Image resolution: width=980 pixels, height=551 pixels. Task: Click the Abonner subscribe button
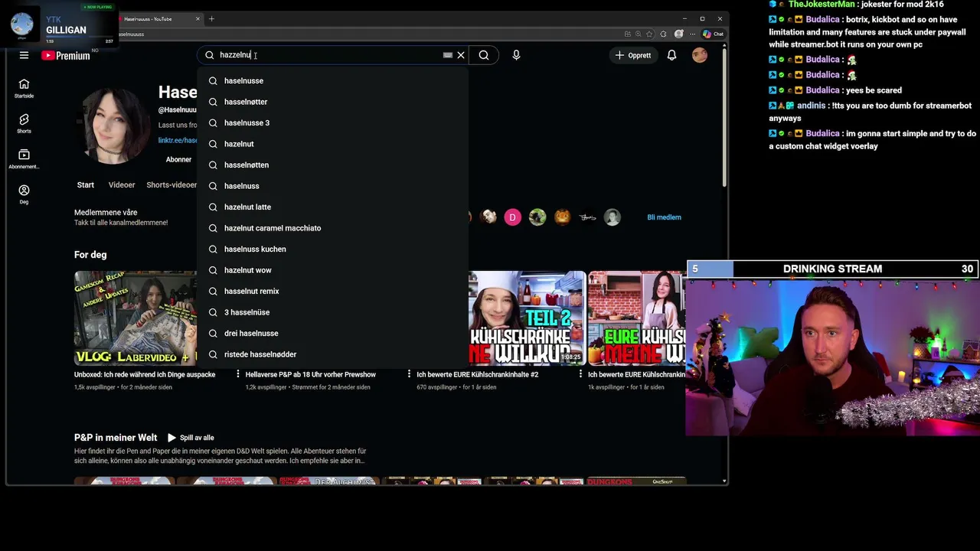click(x=178, y=159)
